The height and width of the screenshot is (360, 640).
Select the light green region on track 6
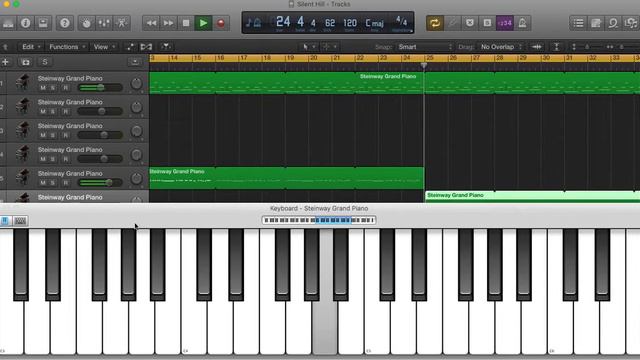(533, 197)
